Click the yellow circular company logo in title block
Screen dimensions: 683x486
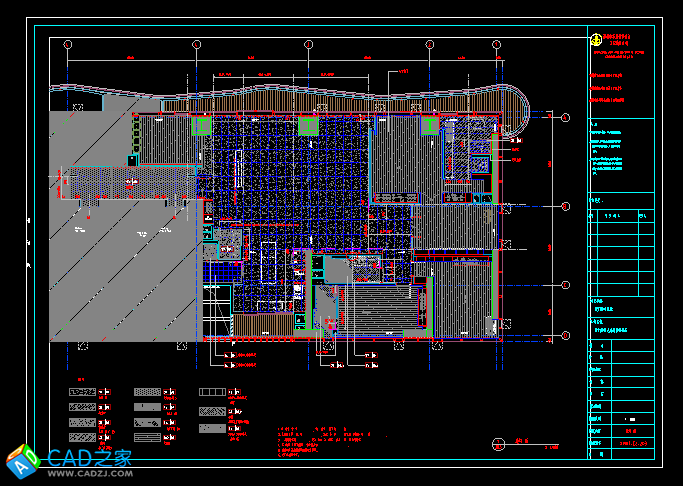(594, 39)
